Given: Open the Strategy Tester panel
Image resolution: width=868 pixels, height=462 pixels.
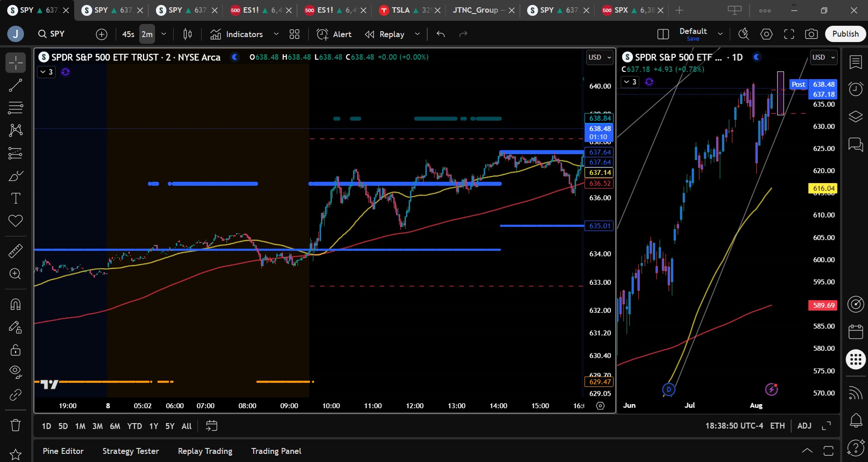Looking at the screenshot, I should tap(131, 451).
